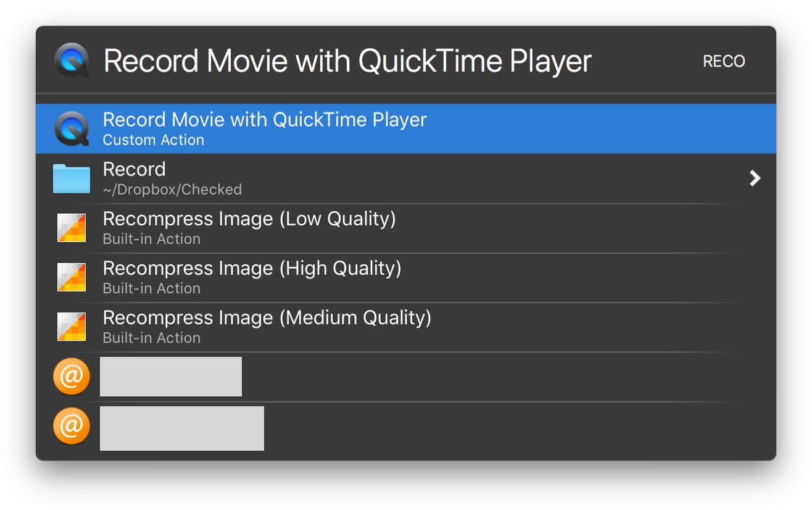Click the Recompress Image (Medium Quality) icon
Screen dimensions: 812x510
[72, 327]
